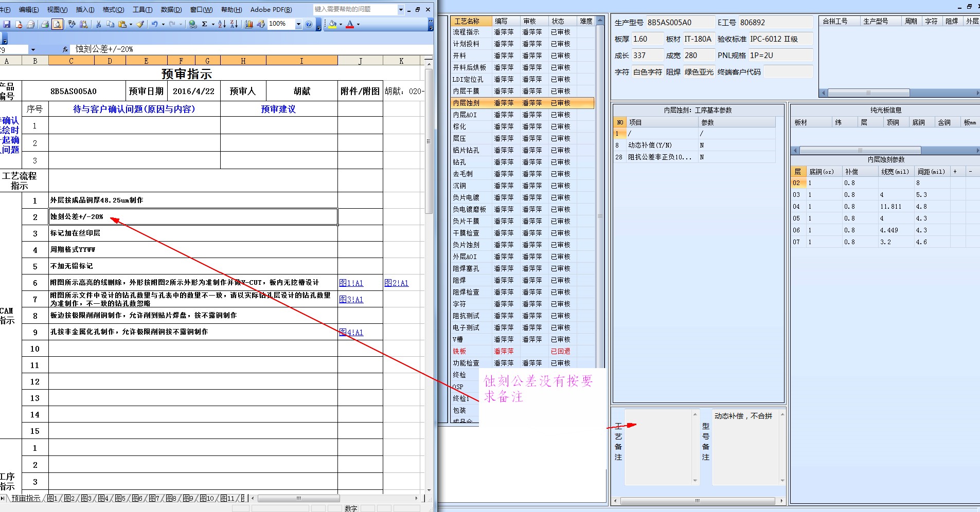The height and width of the screenshot is (512, 980).
Task: Open the Font Color dropdown arrow
Action: coord(358,24)
